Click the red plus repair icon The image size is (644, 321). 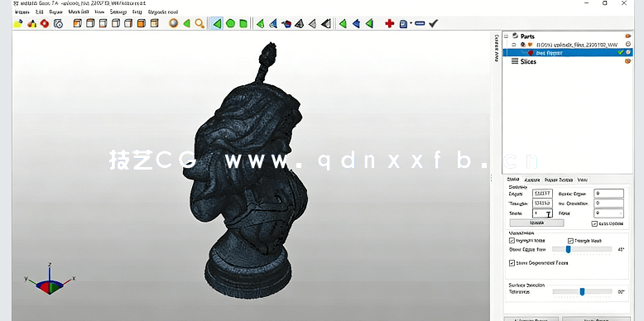389,23
